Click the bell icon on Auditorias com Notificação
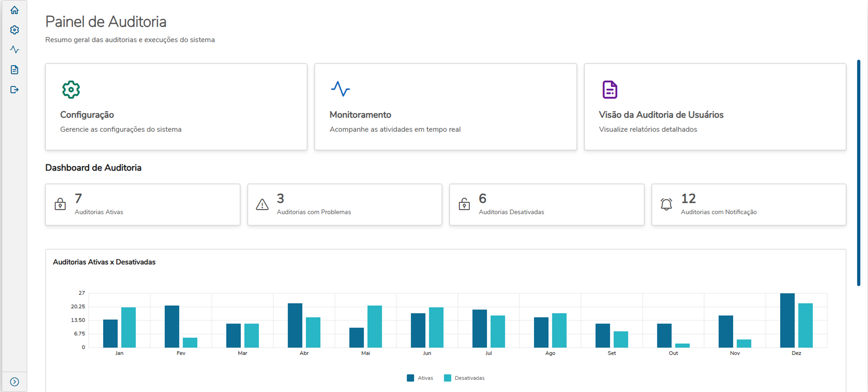 click(666, 204)
